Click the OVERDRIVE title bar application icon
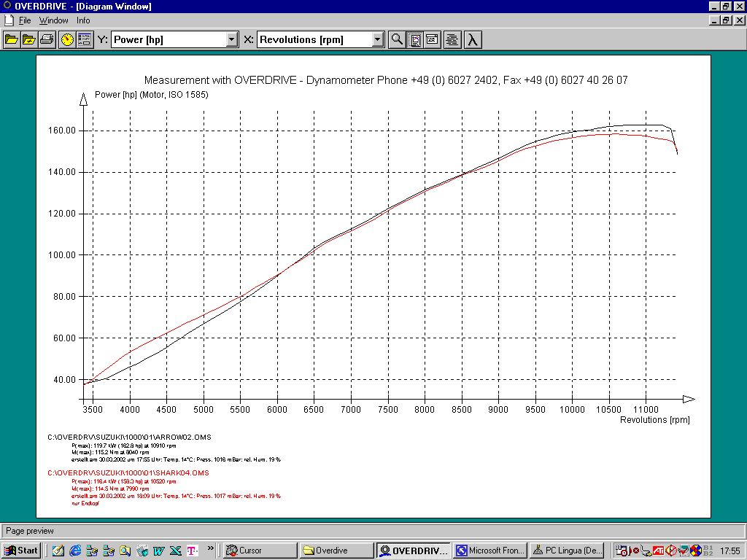 7,6
